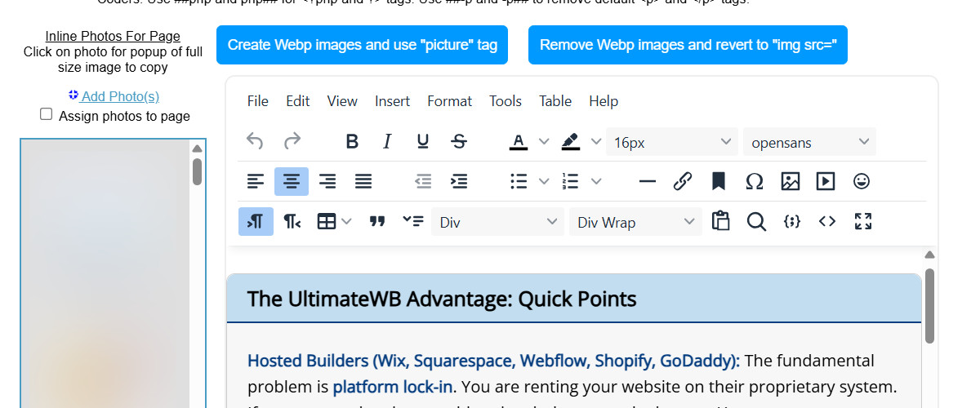The height and width of the screenshot is (408, 980).
Task: Justify the text
Action: (x=363, y=182)
